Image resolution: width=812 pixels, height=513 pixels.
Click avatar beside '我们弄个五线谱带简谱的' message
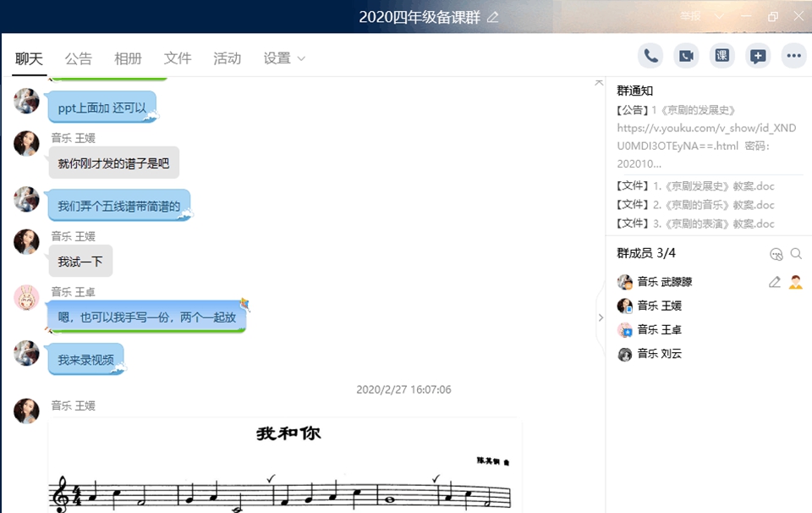[26, 199]
